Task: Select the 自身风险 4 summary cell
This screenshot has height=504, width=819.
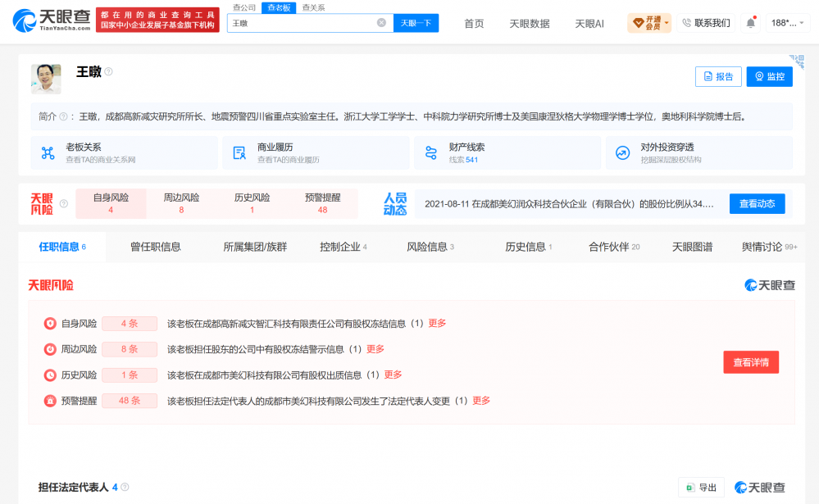Action: 111,204
